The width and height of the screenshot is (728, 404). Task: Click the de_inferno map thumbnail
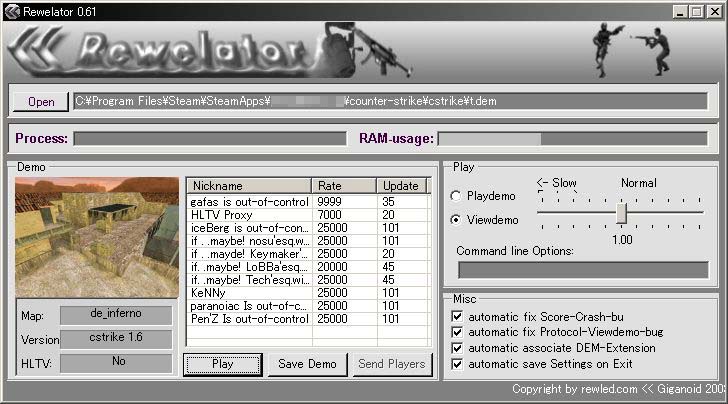(x=97, y=237)
